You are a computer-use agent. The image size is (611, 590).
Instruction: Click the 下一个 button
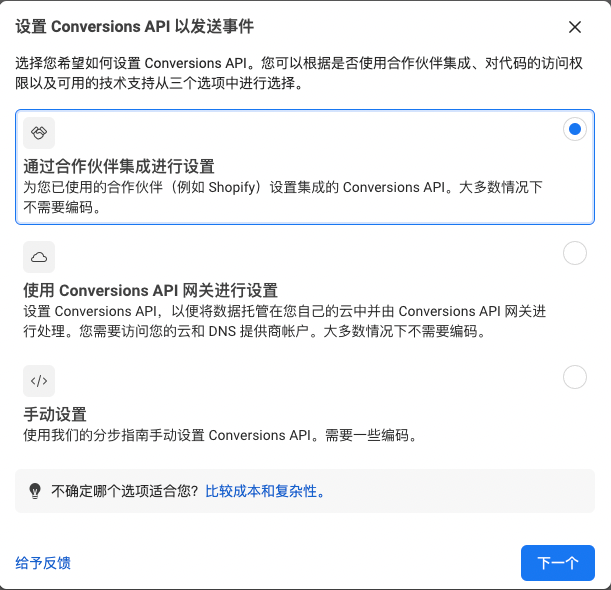(x=558, y=563)
